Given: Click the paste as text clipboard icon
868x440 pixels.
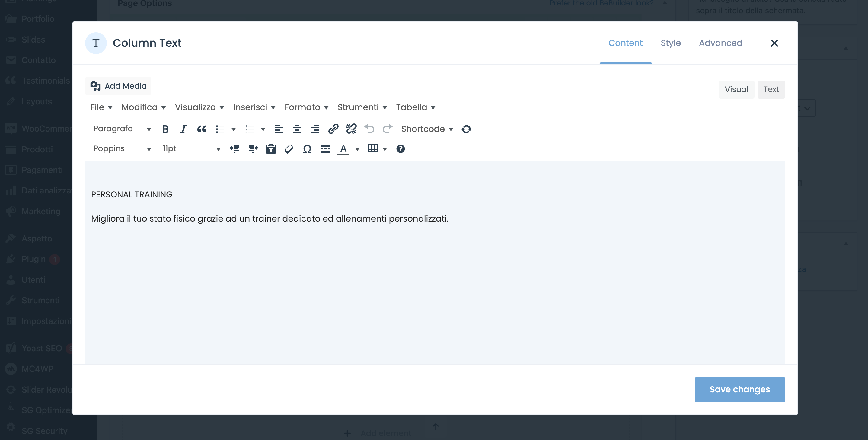Looking at the screenshot, I should pyautogui.click(x=271, y=148).
